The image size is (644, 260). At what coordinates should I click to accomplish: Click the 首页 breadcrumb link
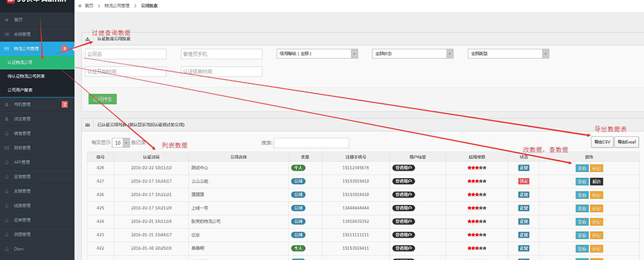click(89, 6)
